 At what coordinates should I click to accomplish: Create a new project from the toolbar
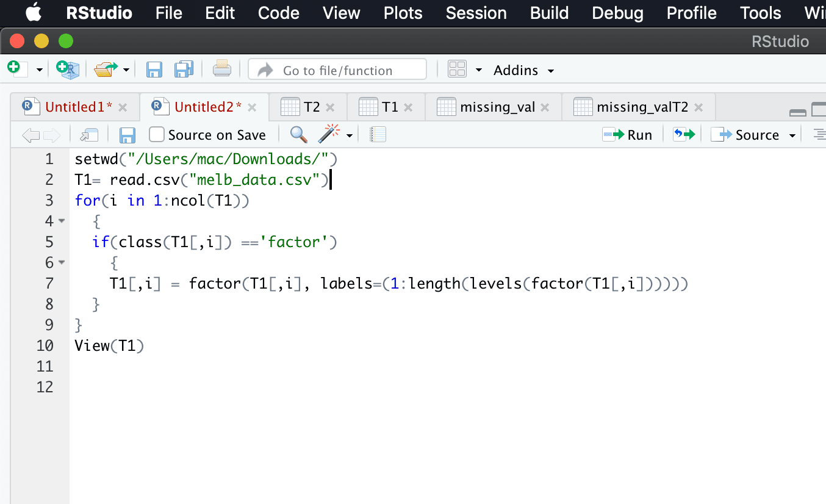tap(68, 70)
